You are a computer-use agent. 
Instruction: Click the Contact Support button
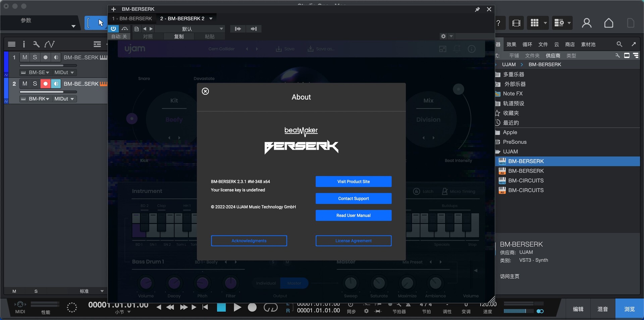[x=354, y=198]
